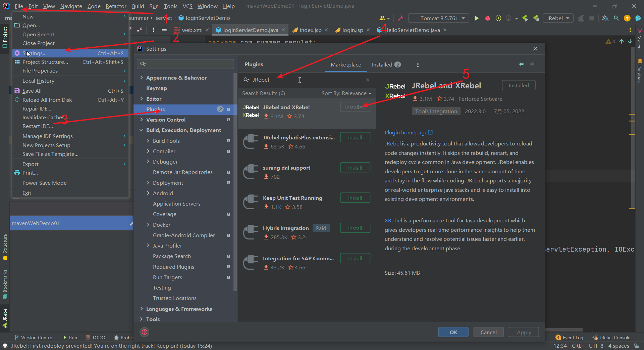Open the JRebel side panel on left edge

[5, 317]
